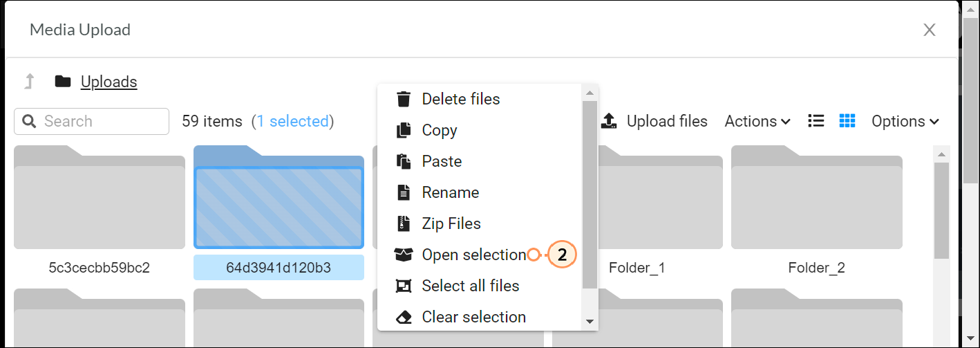The width and height of the screenshot is (980, 348).
Task: Click the Zip Files archive icon
Action: 403,223
